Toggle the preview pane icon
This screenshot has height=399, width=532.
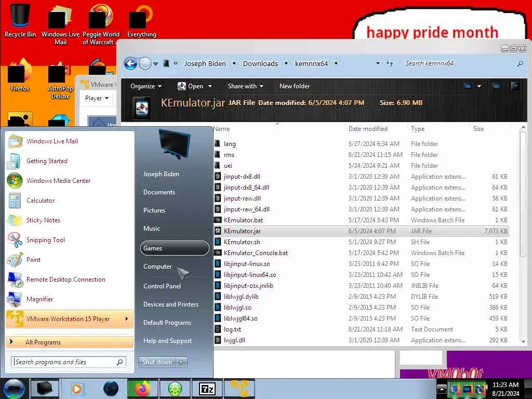point(496,86)
